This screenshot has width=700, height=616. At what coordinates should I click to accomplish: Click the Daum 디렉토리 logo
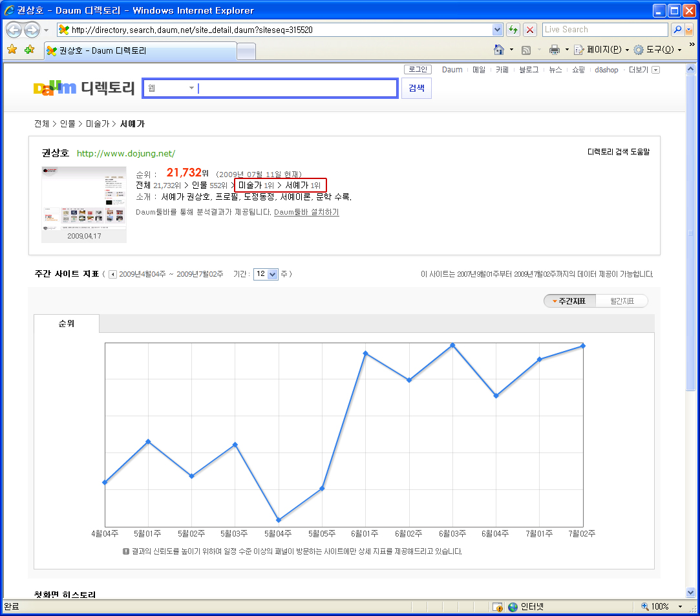(x=84, y=87)
